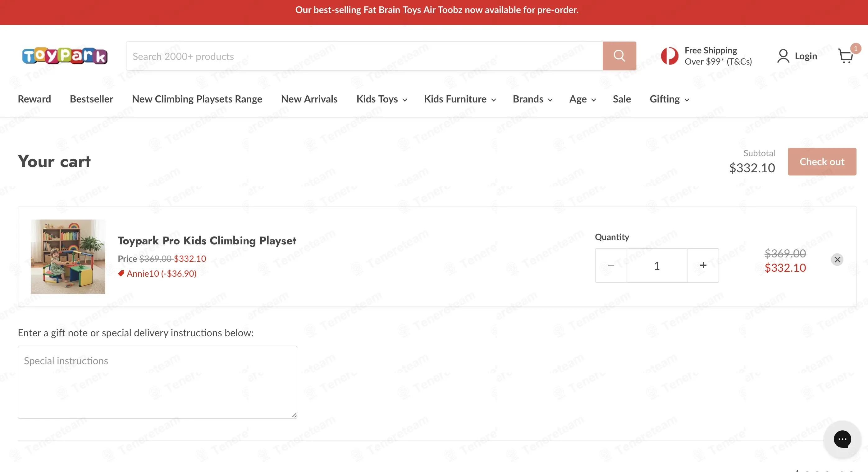Open the shopping cart icon
The width and height of the screenshot is (868, 472).
coord(845,56)
